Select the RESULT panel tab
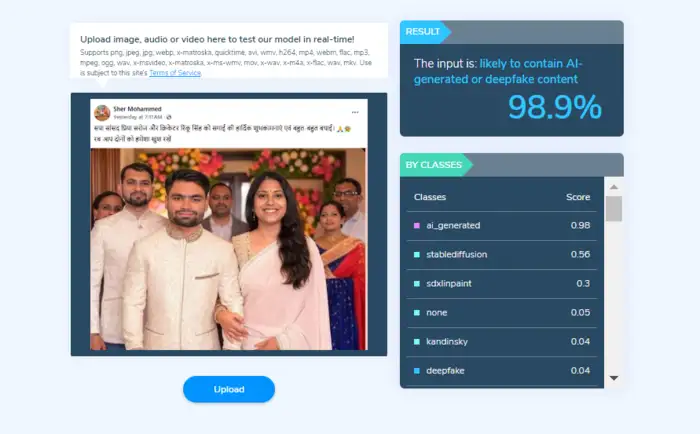Viewport: 700px width, 434px height. click(423, 32)
